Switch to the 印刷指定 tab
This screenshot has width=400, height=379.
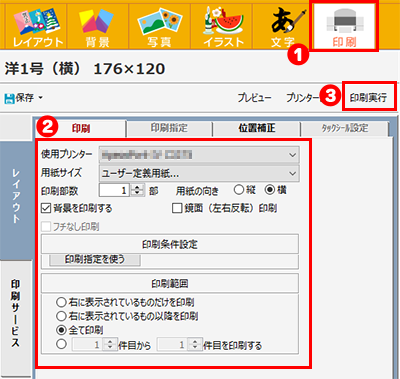169,128
